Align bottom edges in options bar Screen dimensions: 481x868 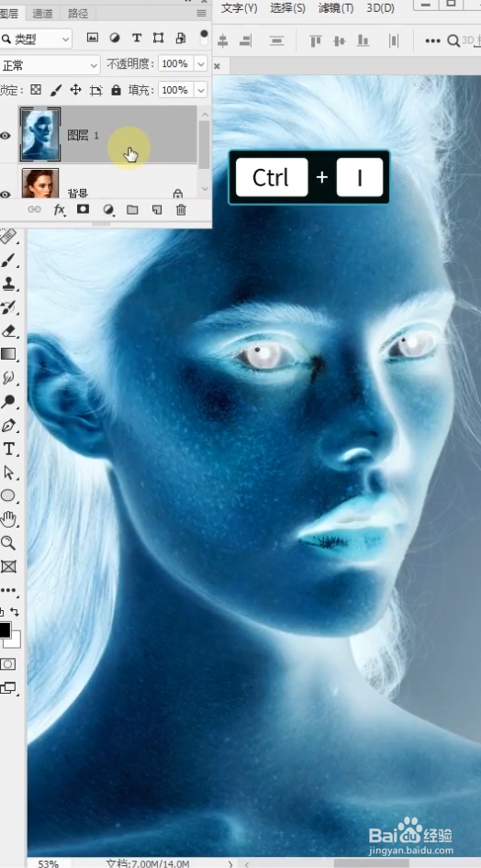[x=364, y=40]
